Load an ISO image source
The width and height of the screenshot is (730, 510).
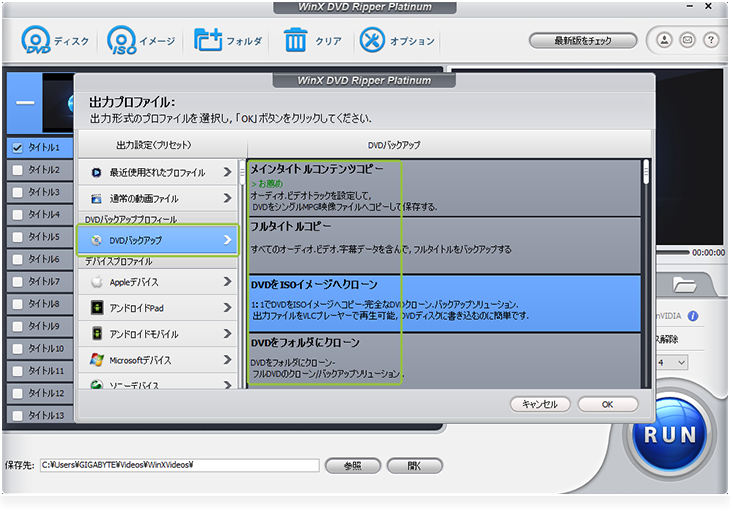pyautogui.click(x=141, y=41)
